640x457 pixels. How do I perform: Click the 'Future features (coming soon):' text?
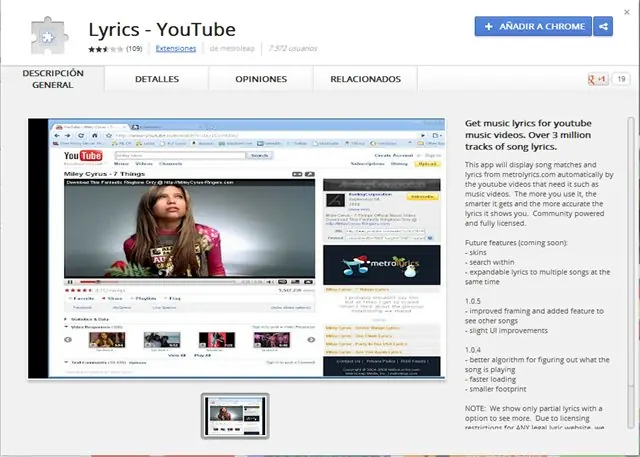click(516, 243)
